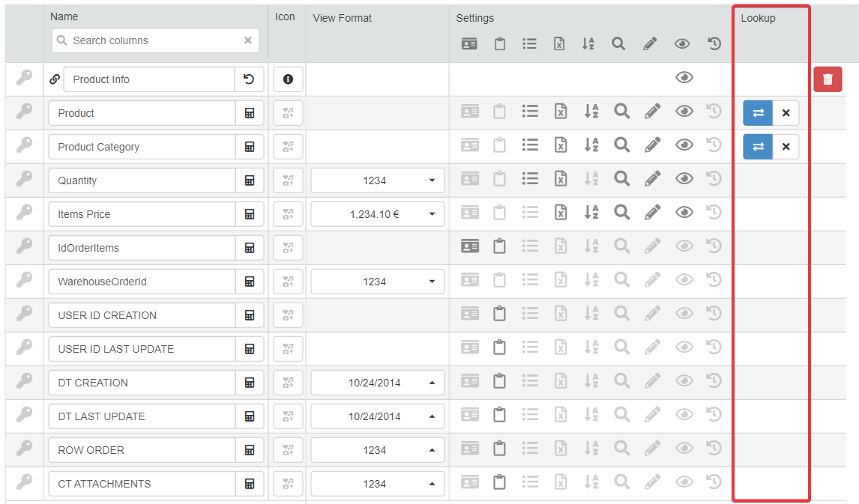This screenshot has height=504, width=859.
Task: Click the red delete trash button
Action: (x=828, y=79)
